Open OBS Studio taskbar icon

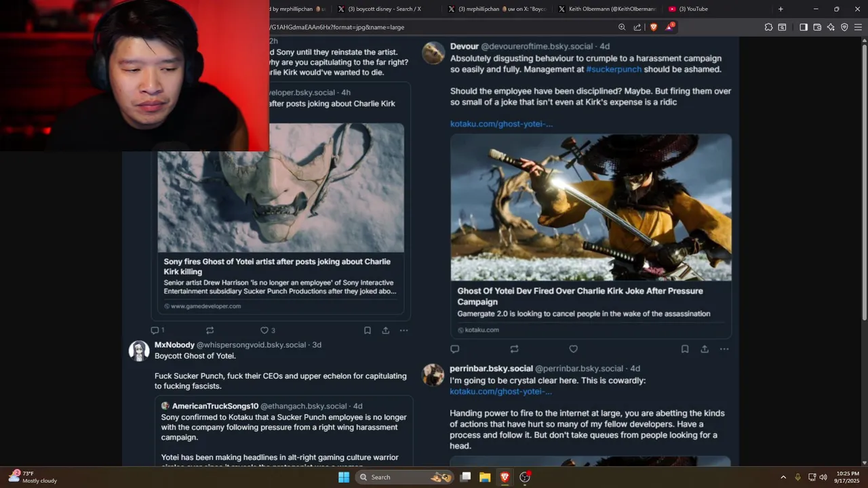pyautogui.click(x=524, y=477)
